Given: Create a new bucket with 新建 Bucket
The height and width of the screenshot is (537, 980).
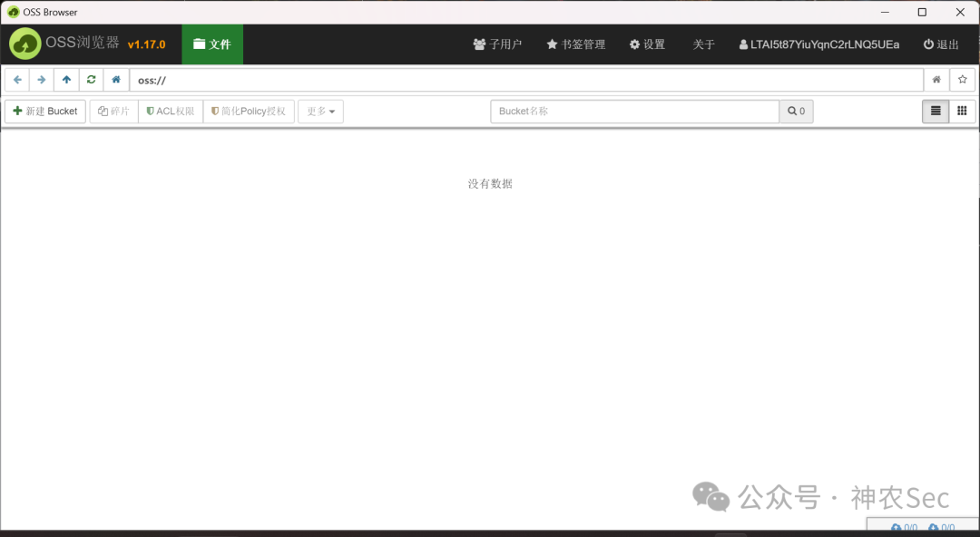Looking at the screenshot, I should (x=45, y=112).
